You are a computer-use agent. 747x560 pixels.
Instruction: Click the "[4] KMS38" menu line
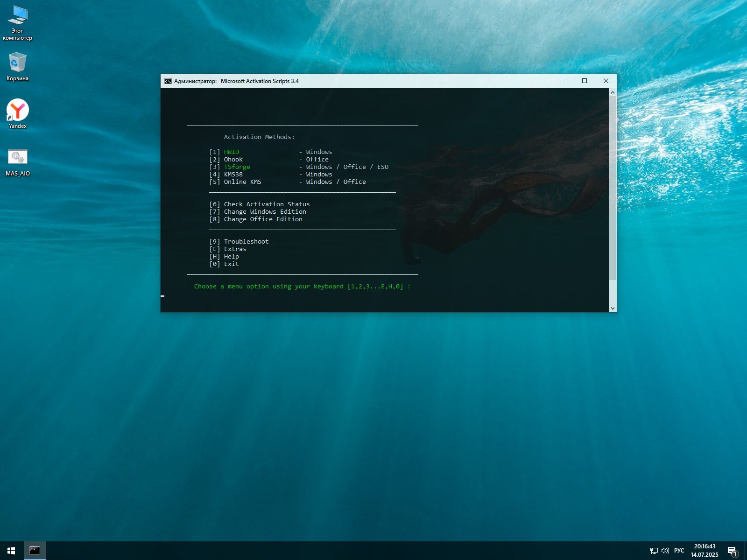coord(271,175)
